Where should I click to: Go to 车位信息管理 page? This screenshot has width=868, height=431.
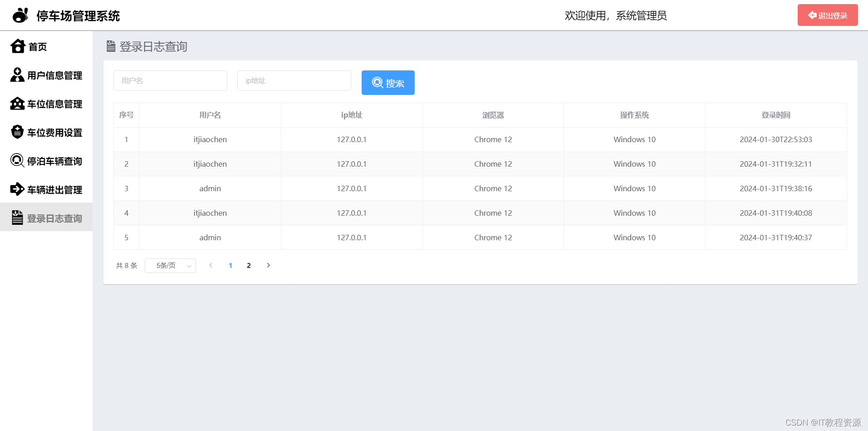point(46,104)
